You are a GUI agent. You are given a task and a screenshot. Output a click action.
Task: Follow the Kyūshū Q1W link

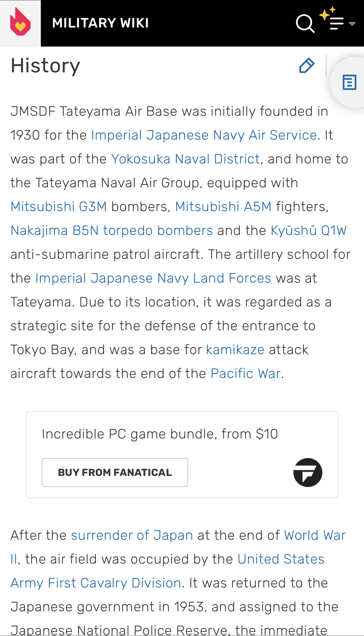coord(308,231)
